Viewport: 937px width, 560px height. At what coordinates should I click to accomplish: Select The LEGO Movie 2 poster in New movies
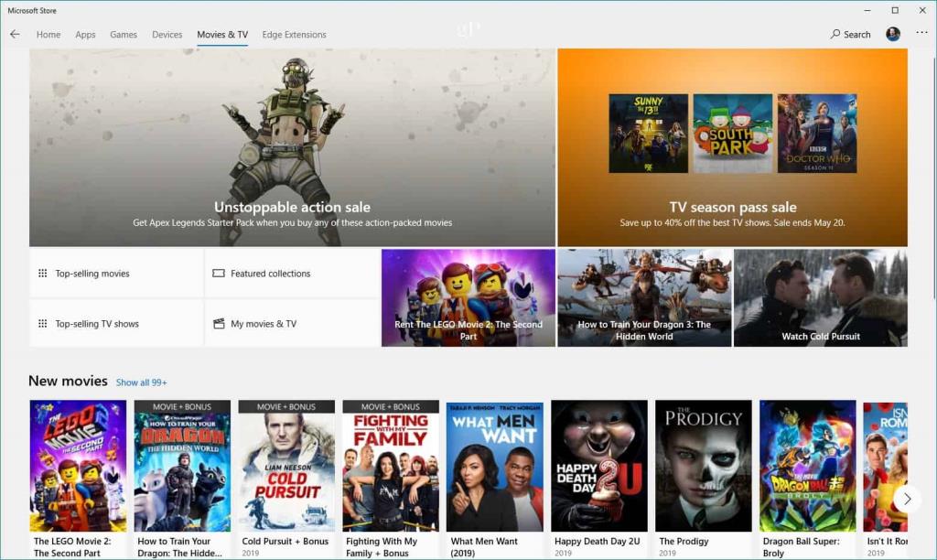coord(79,466)
